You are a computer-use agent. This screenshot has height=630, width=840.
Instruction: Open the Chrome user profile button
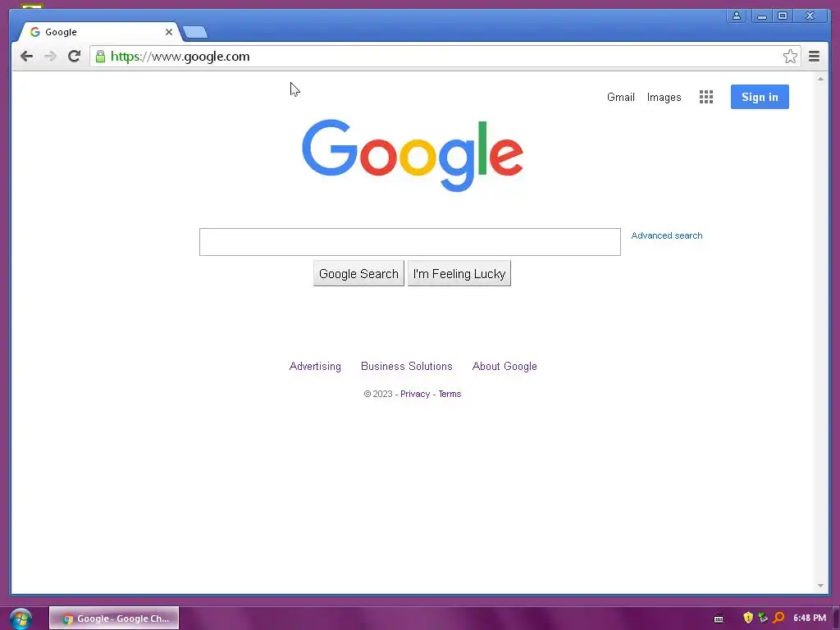point(737,16)
